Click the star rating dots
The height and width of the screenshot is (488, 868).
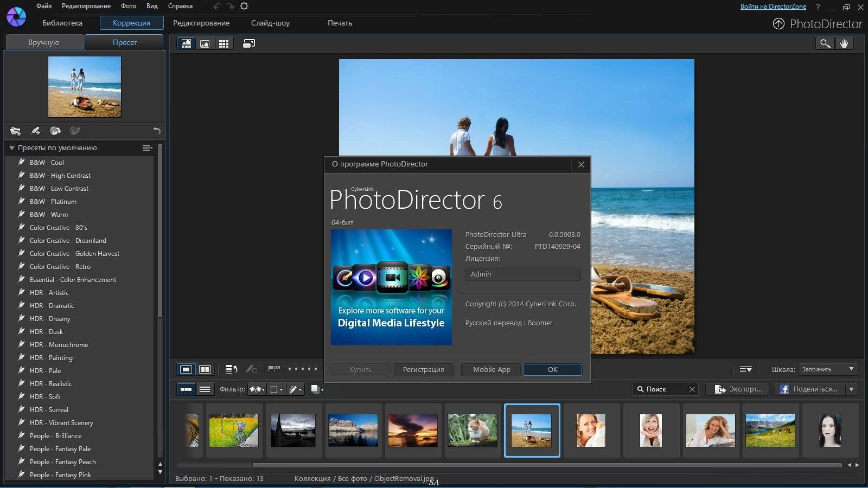(303, 369)
